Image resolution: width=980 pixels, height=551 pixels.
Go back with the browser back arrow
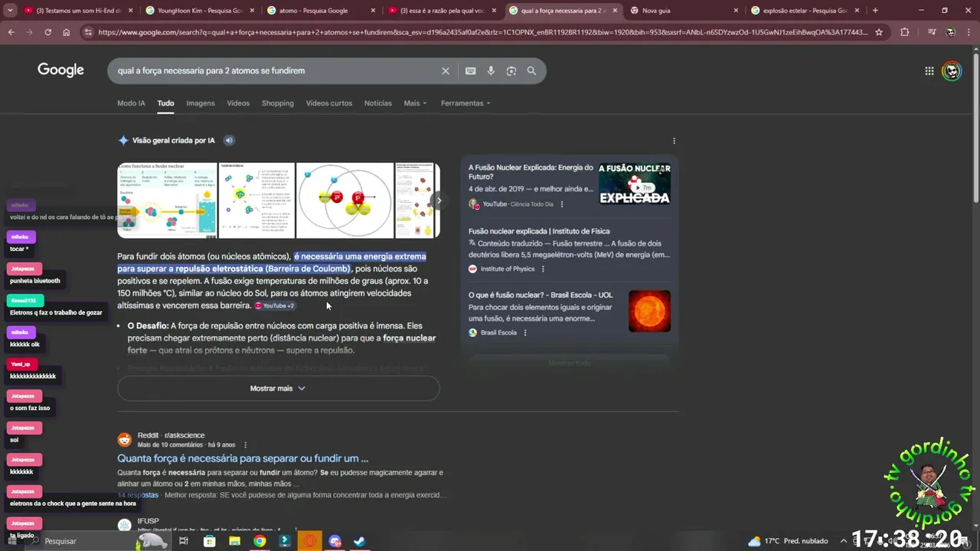pyautogui.click(x=11, y=32)
